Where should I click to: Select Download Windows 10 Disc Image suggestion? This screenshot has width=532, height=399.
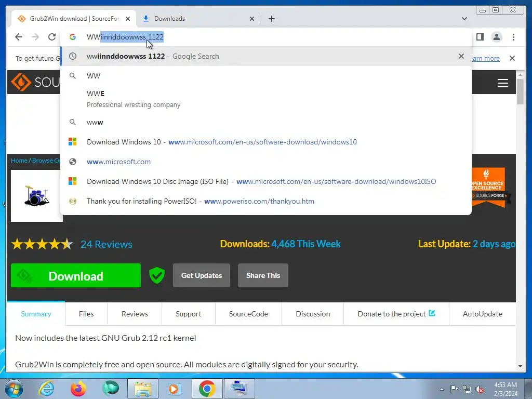pos(265,181)
